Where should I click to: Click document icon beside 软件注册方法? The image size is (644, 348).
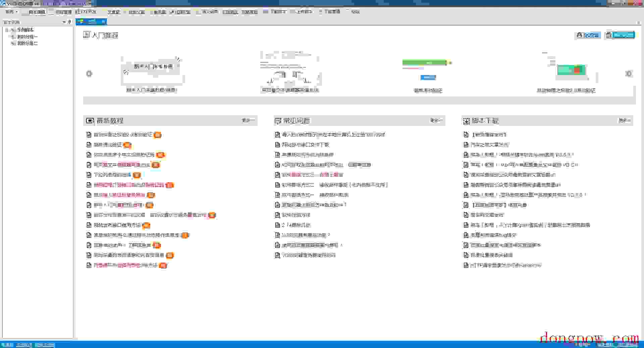(277, 215)
